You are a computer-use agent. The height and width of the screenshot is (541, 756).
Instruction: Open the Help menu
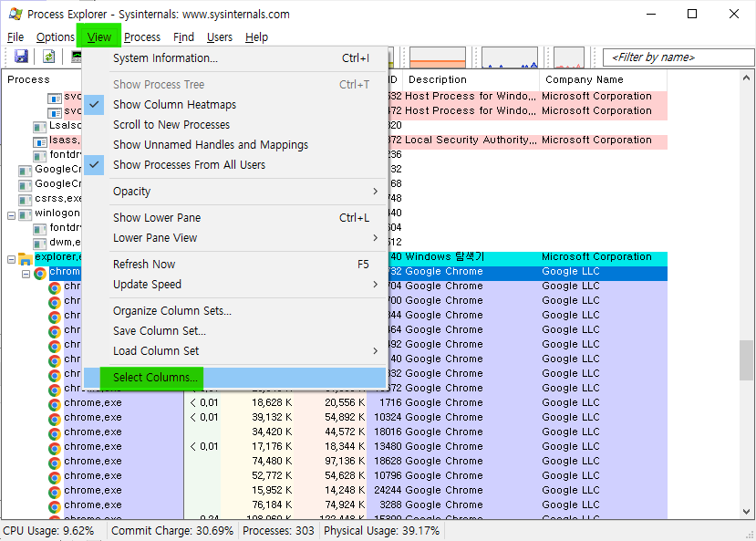[x=256, y=37]
